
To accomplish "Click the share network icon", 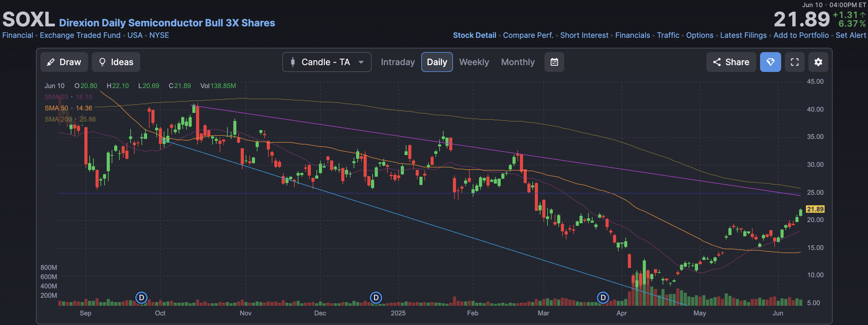I will [717, 62].
